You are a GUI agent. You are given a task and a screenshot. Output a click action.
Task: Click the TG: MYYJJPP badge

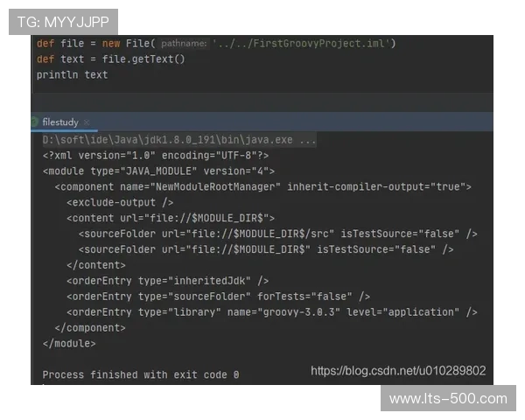click(x=62, y=21)
